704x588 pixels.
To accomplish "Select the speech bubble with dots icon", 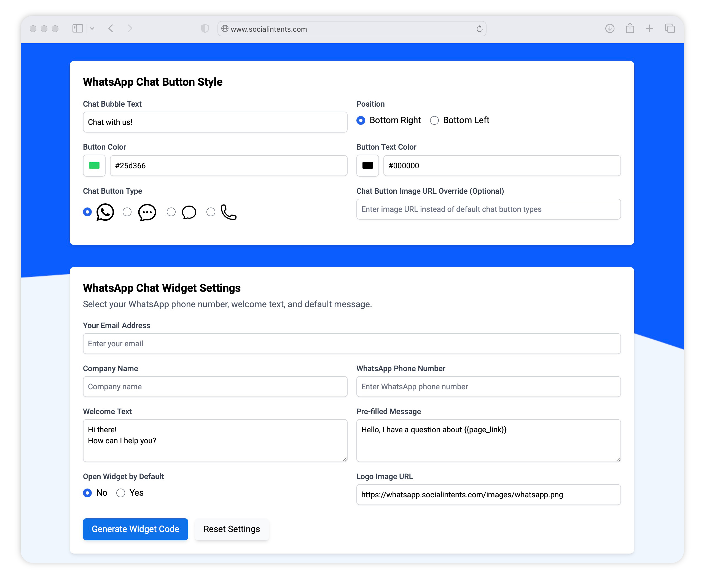I will [147, 212].
